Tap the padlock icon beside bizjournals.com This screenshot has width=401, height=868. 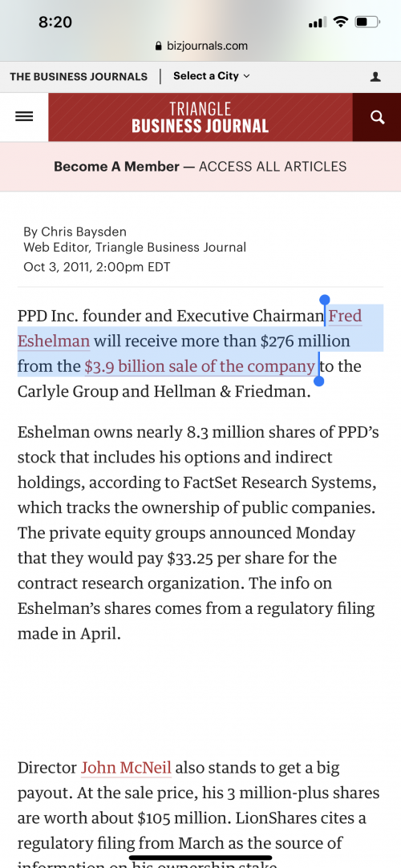[x=160, y=46]
